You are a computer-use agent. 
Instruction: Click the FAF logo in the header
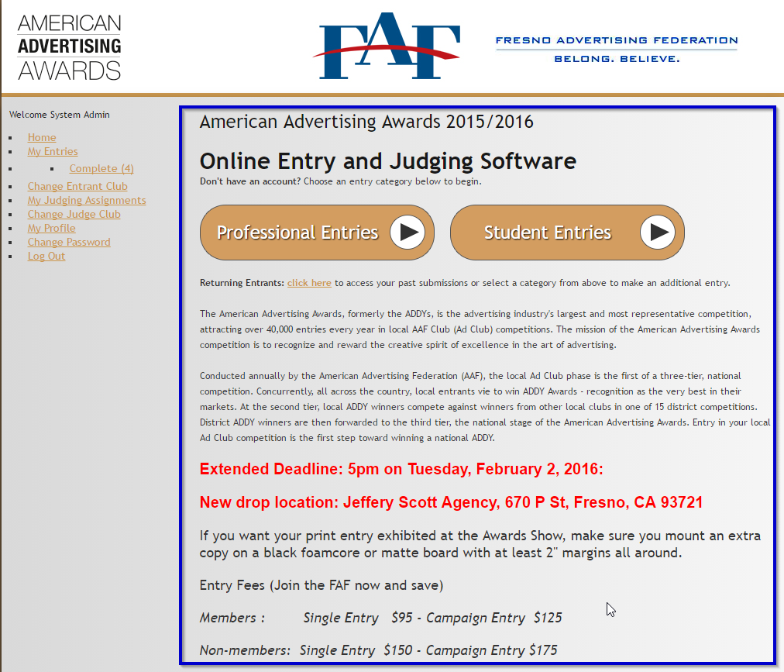point(386,46)
